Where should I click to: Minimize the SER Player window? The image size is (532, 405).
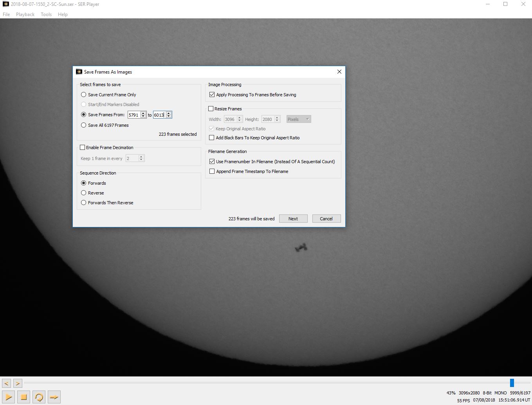click(x=488, y=4)
